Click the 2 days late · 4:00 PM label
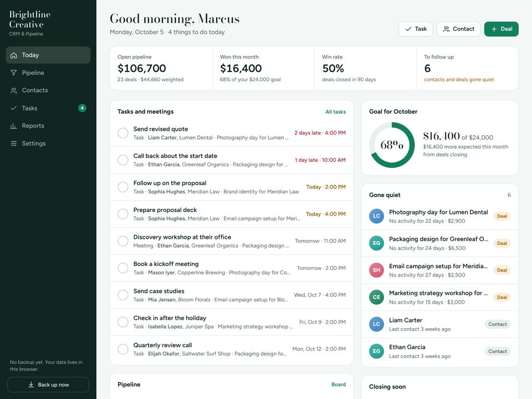532x399 pixels. 320,133
